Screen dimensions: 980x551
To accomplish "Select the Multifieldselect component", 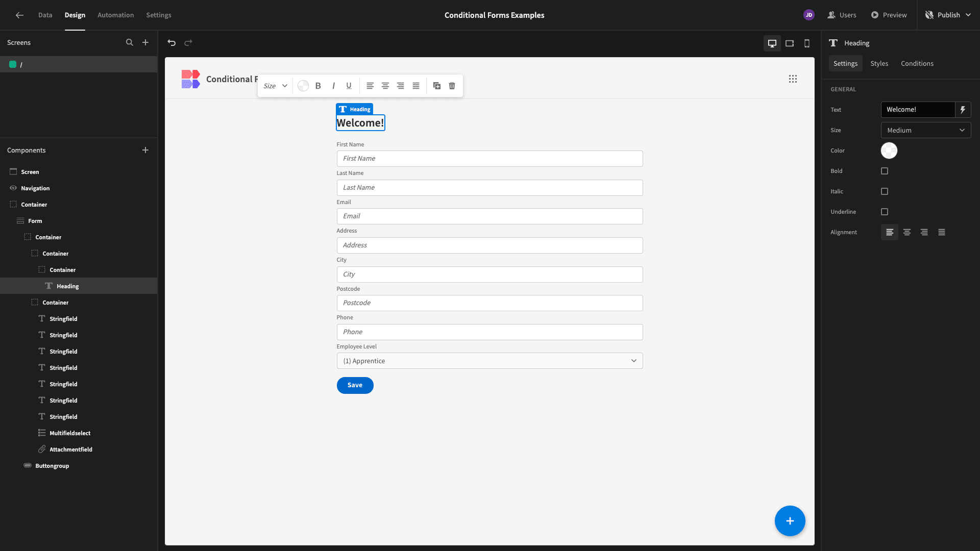I will click(x=79, y=433).
